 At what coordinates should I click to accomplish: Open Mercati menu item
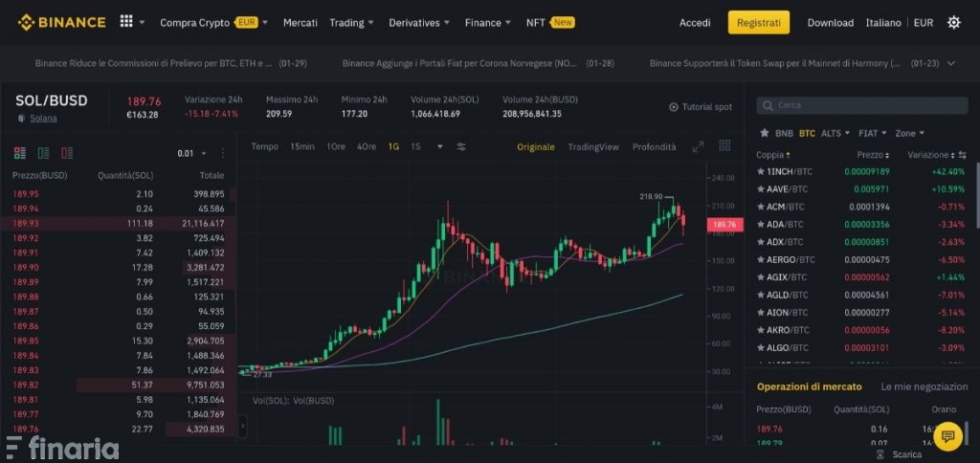300,23
